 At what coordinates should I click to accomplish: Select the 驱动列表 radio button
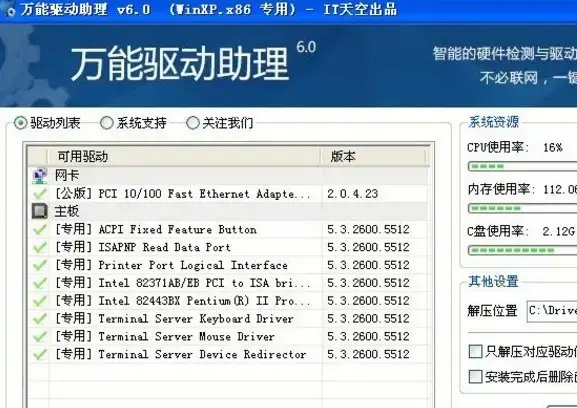click(21, 123)
